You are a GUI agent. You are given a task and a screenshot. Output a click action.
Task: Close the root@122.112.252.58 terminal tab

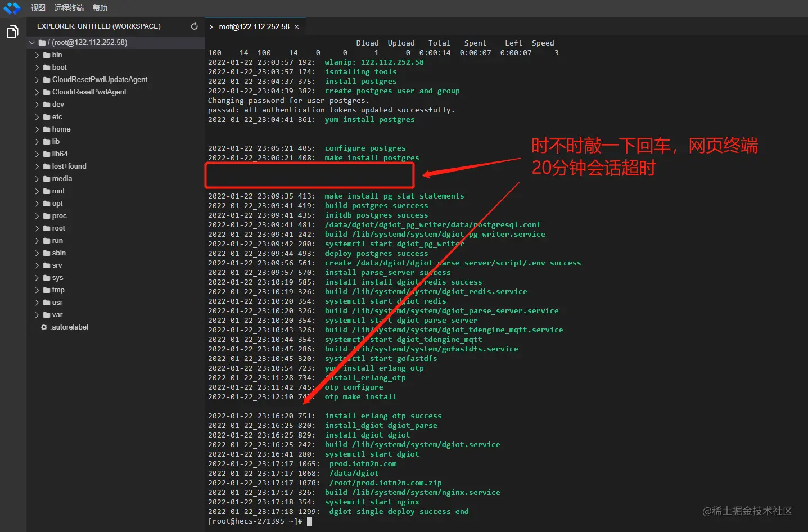tap(297, 26)
